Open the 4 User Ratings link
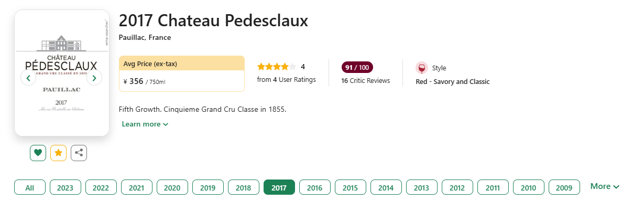This screenshot has height=211, width=644. tap(287, 80)
